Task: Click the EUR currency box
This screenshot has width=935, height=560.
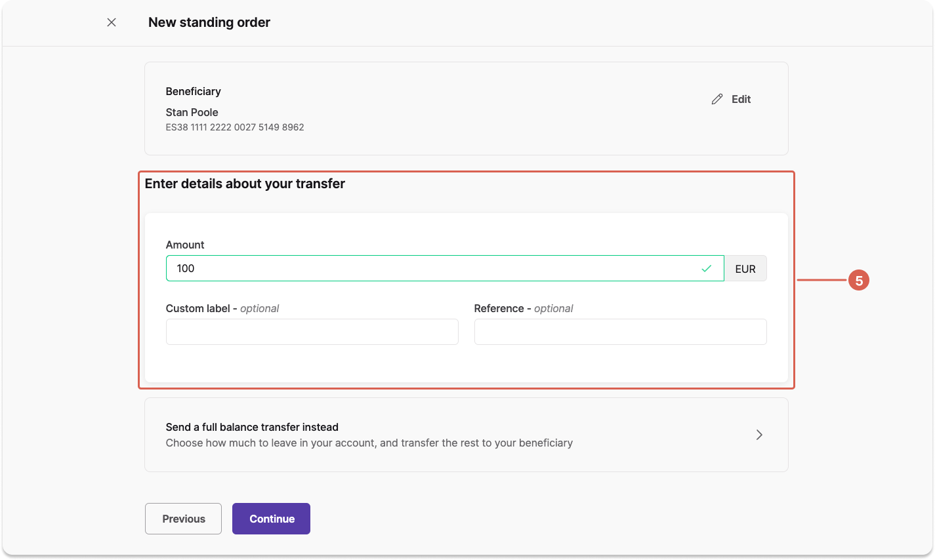Action: point(745,269)
